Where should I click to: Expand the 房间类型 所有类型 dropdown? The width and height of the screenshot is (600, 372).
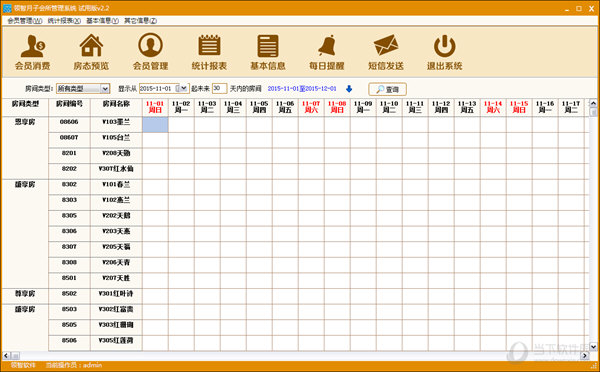click(x=105, y=89)
